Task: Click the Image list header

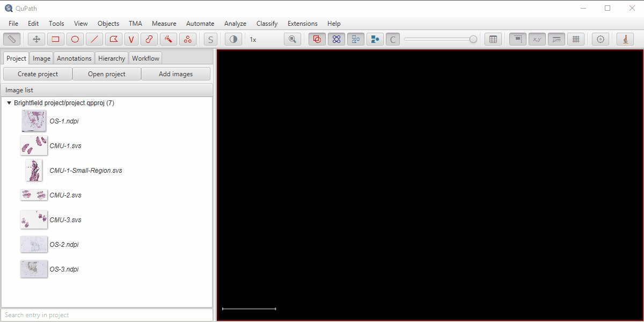Action: coord(107,90)
